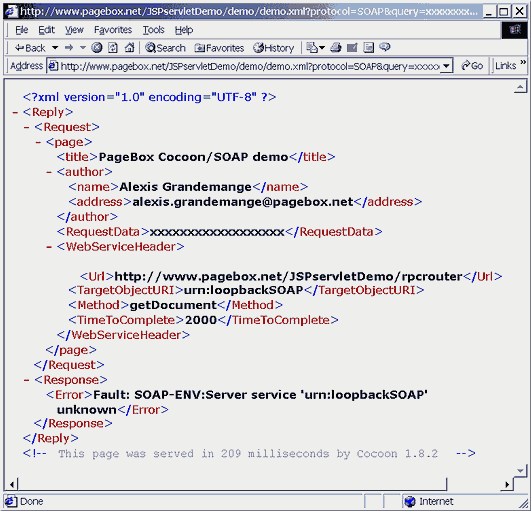Click the Mail toolbar icon
Image resolution: width=531 pixels, height=511 pixels.
pyautogui.click(x=312, y=48)
